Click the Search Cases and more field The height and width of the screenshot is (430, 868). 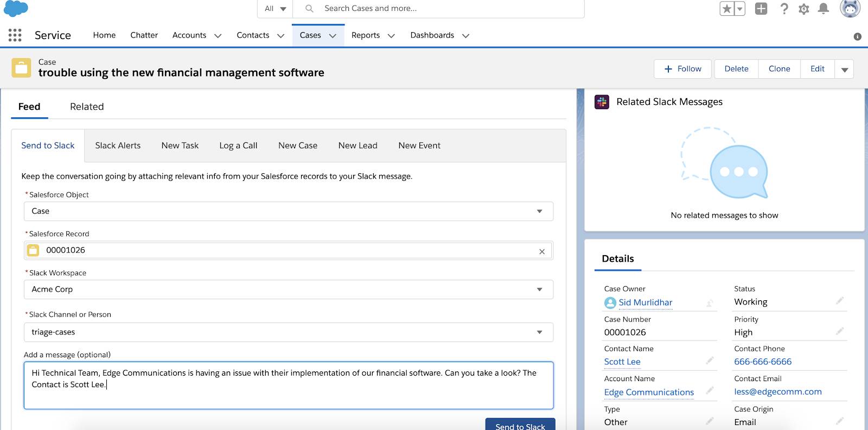click(x=438, y=9)
